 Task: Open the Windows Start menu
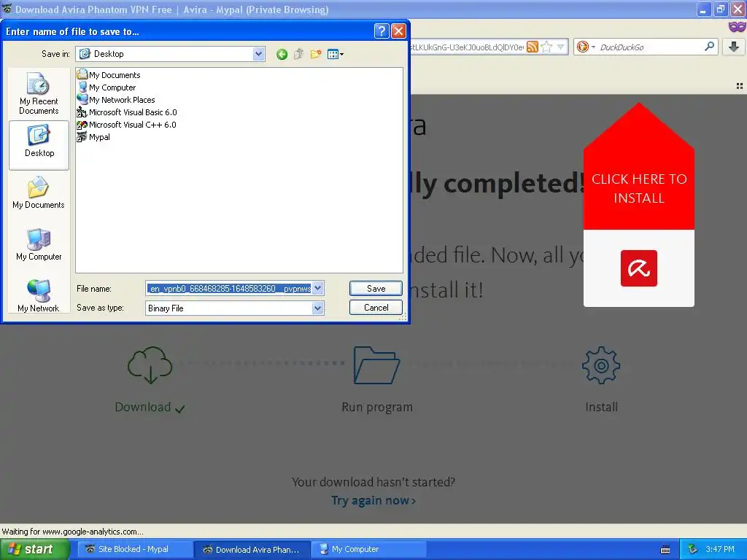[35, 549]
